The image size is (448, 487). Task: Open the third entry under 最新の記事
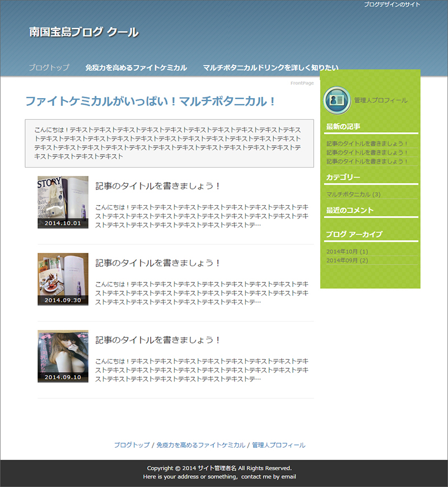(367, 161)
